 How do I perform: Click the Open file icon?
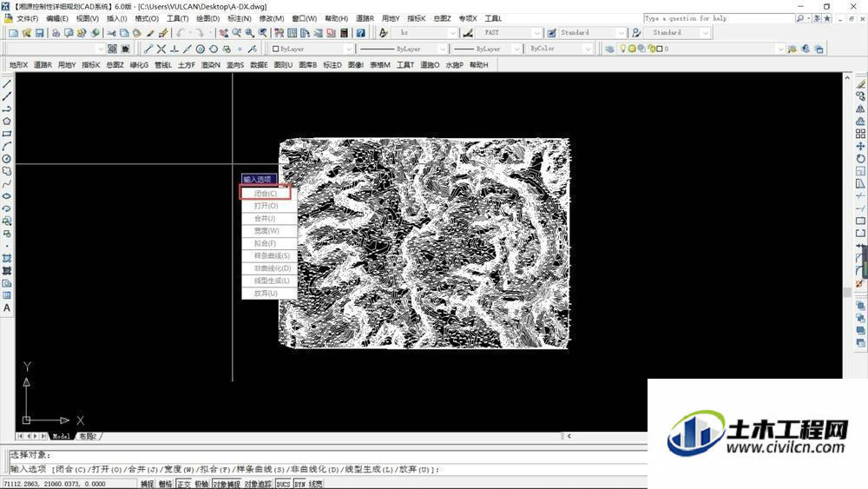(26, 33)
